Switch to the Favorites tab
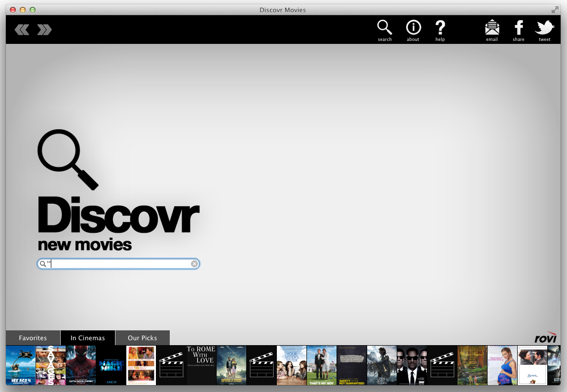 tap(33, 338)
